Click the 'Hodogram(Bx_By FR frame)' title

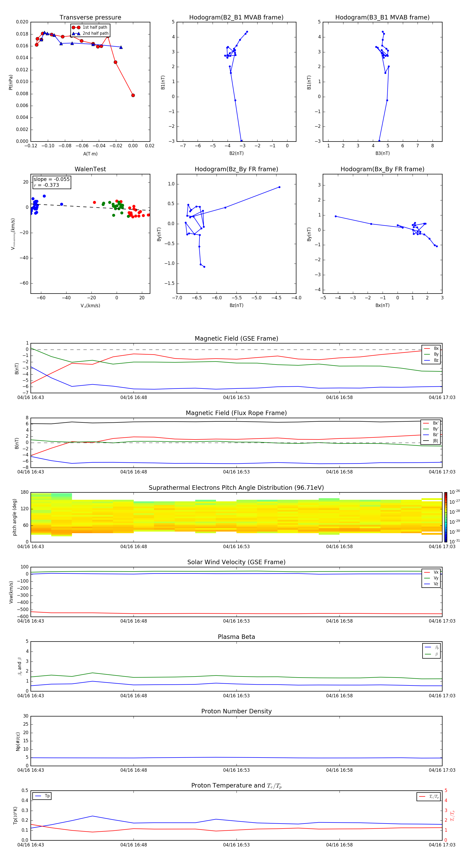coord(382,169)
